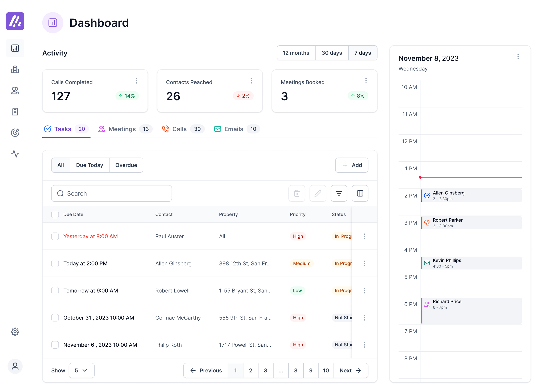Viewport: 543px width, 392px height.
Task: Toggle the columns layout icon button
Action: tap(360, 193)
